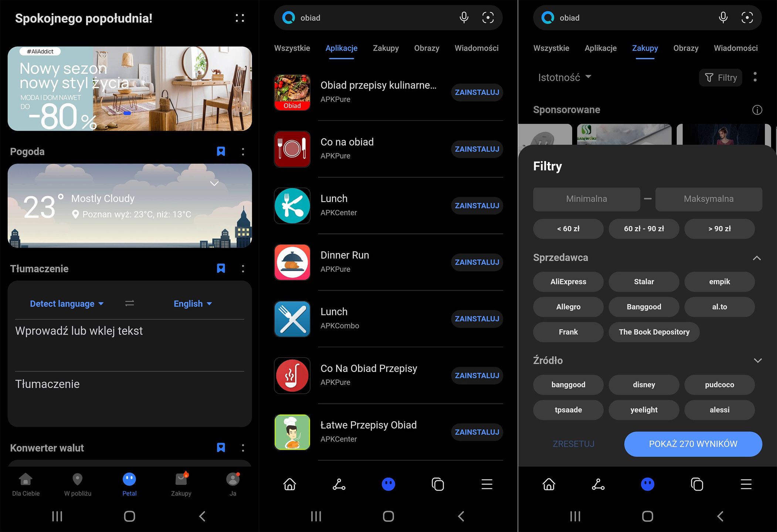Tap the microphone icon in the middle search bar
Viewport: 777px width, 532px height.
(x=464, y=17)
